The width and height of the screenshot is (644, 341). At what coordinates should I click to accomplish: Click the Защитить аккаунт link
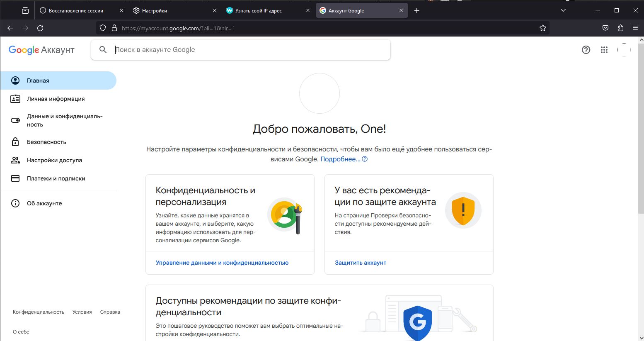[x=361, y=263]
